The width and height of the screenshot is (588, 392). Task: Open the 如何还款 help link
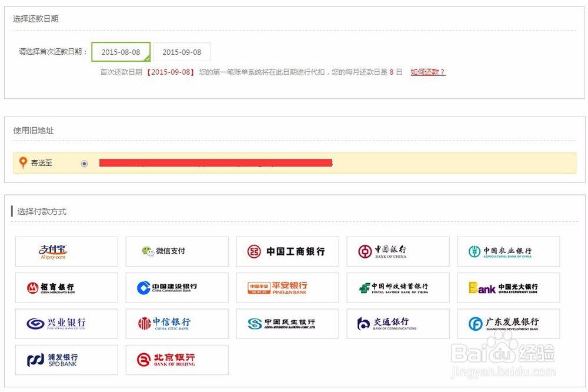coord(427,71)
